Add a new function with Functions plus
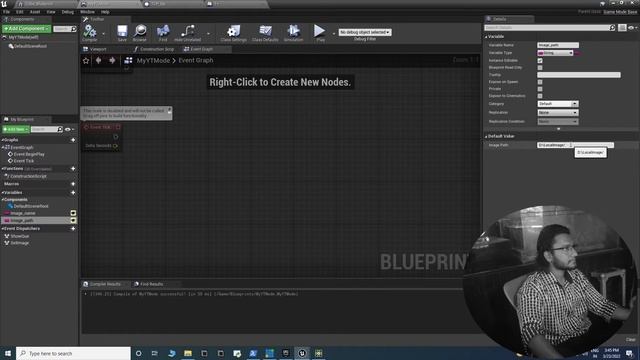 [73, 169]
